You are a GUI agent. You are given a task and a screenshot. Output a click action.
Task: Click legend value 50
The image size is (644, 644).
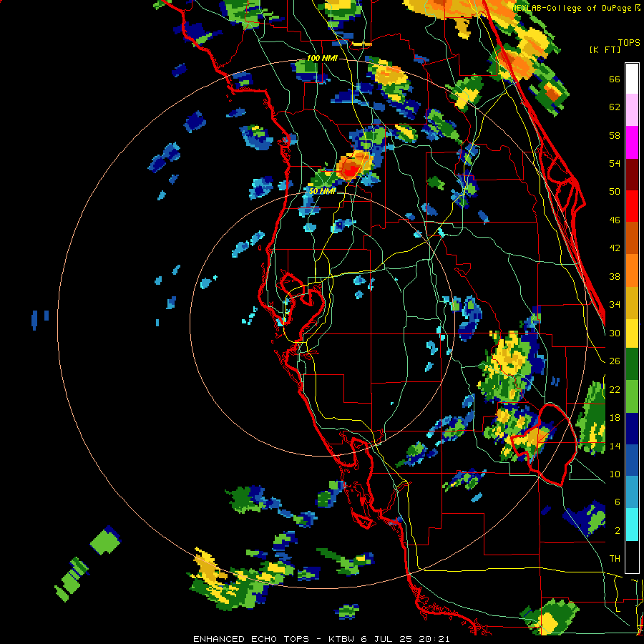615,191
